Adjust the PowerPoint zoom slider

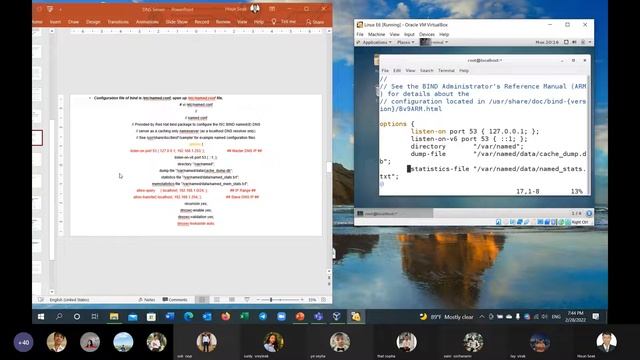pyautogui.click(x=280, y=300)
